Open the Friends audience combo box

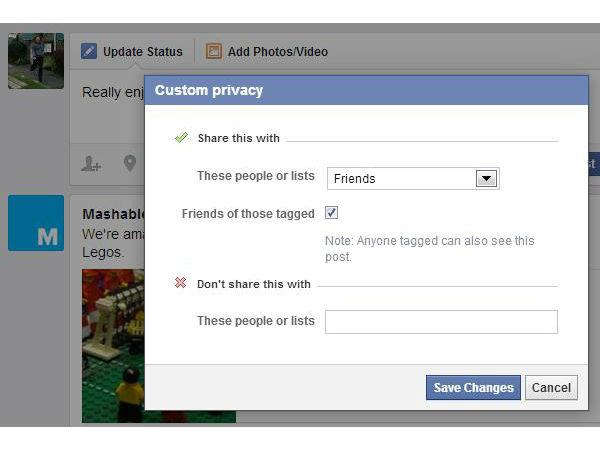tap(413, 178)
